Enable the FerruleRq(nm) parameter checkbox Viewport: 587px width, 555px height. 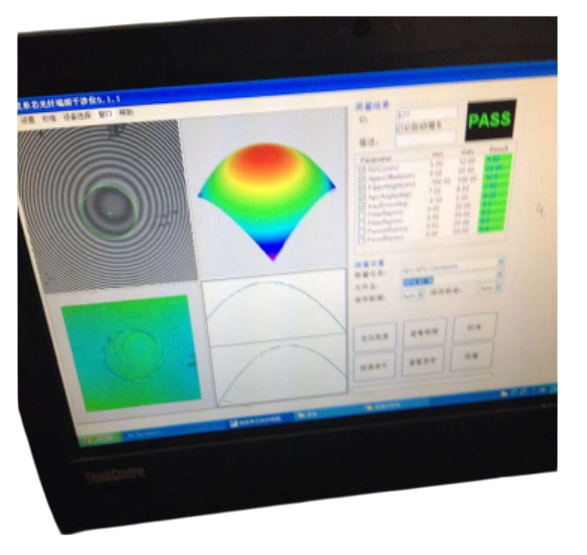click(362, 241)
